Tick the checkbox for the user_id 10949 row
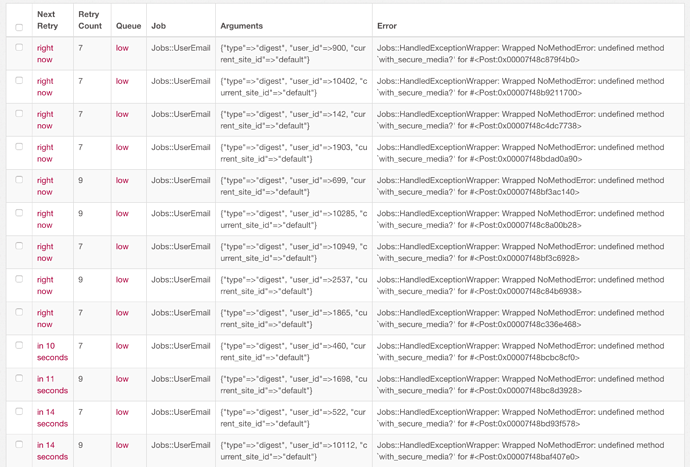The image size is (690, 467). pos(19,246)
